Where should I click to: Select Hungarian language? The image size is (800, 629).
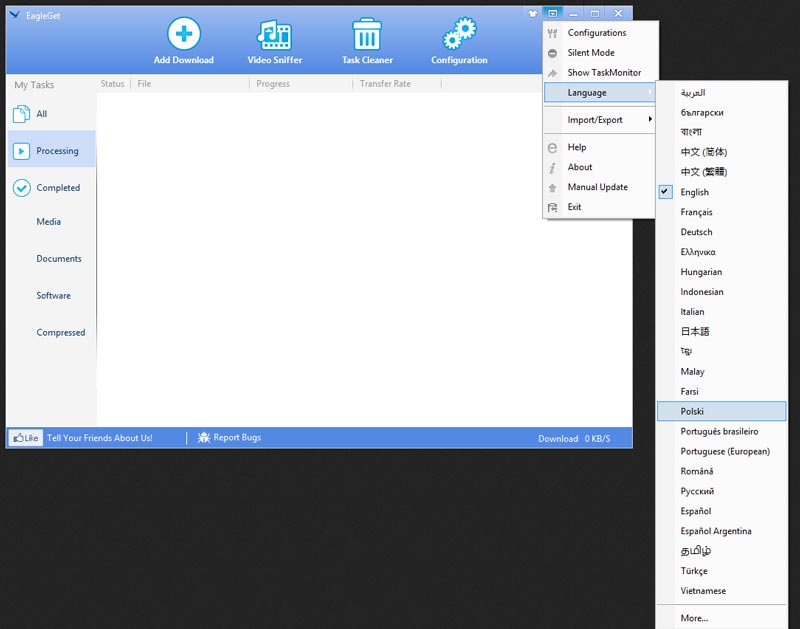pos(721,271)
